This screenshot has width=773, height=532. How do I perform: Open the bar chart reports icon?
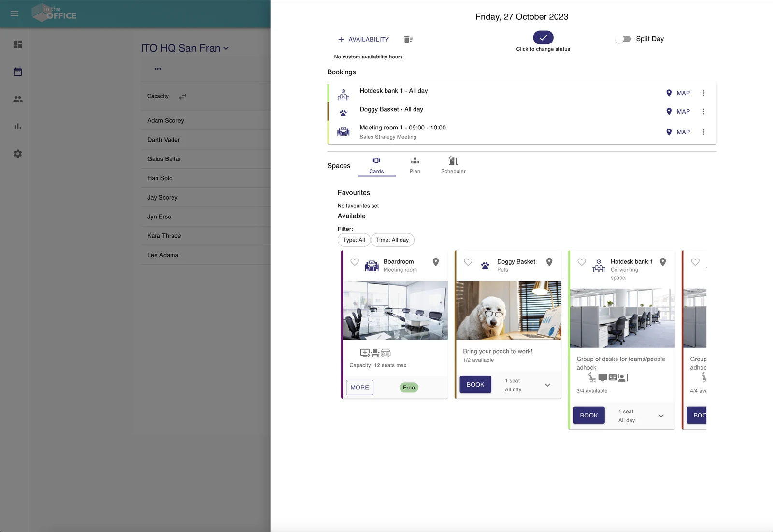(18, 127)
